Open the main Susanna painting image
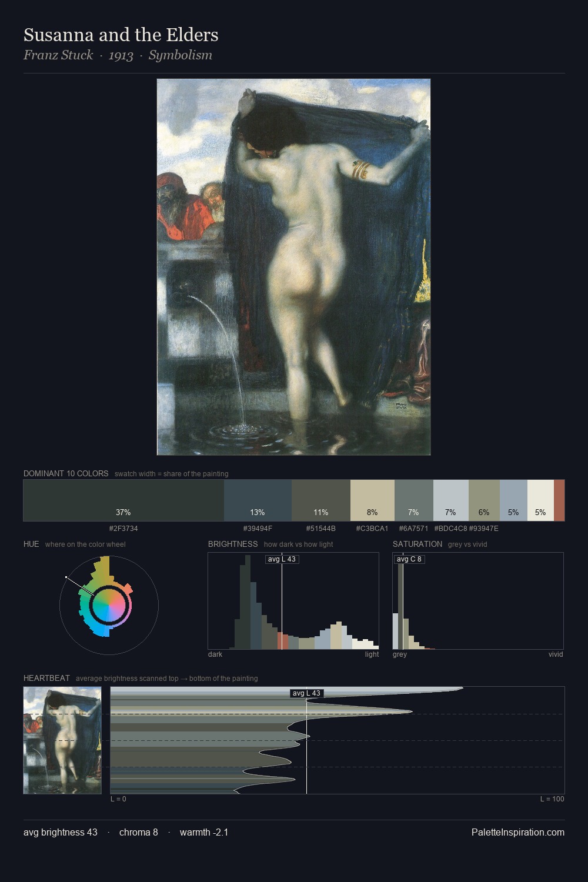 click(293, 267)
